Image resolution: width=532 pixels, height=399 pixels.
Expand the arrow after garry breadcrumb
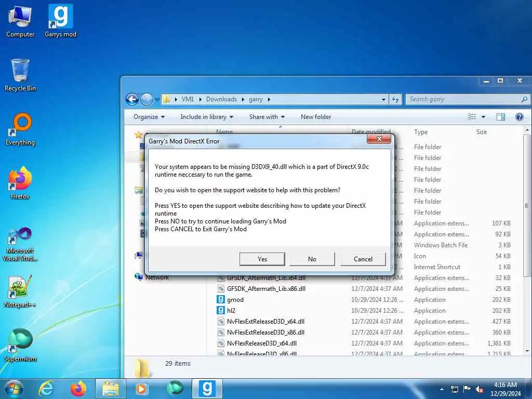269,99
